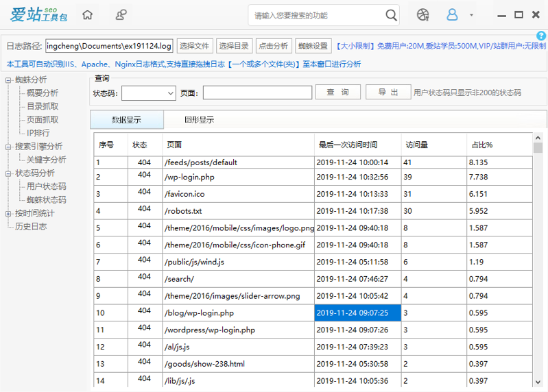Click the 日志路径 log path field
Screen dimensions: 548x392
click(109, 46)
